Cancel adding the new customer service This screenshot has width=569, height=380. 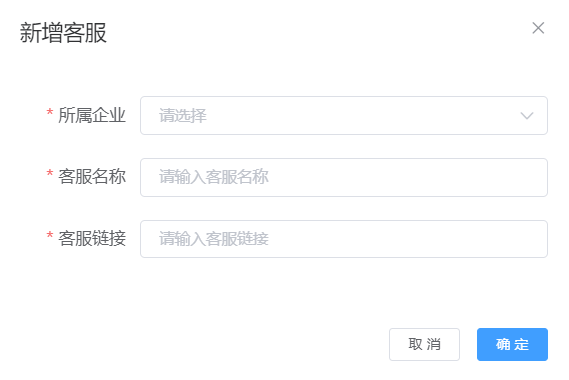[x=424, y=344]
